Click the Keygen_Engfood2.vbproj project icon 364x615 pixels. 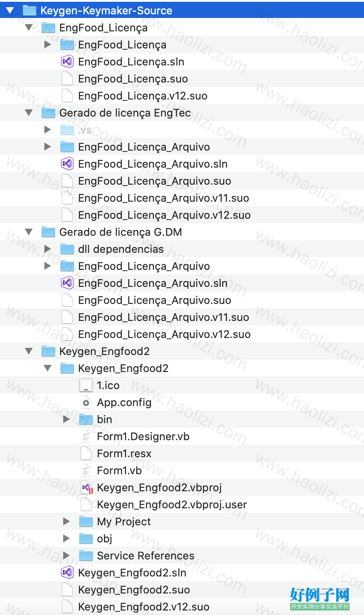pos(87,487)
